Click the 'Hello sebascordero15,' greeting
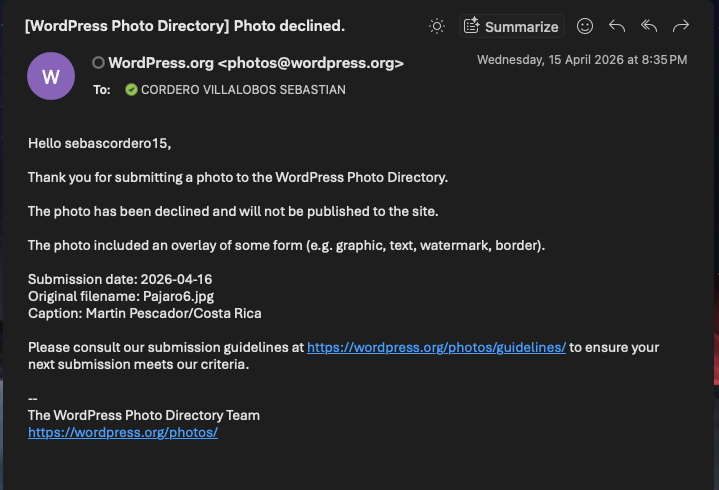This screenshot has width=719, height=490. [x=100, y=144]
